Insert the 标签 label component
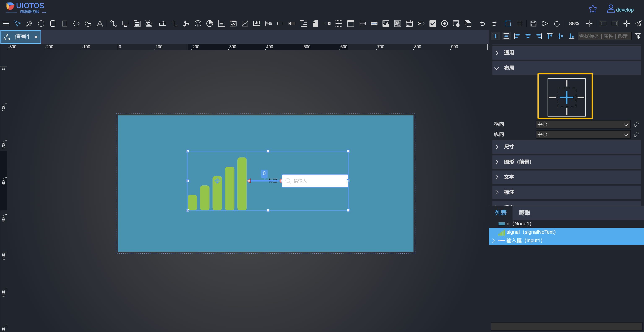The height and width of the screenshot is (332, 644). (x=268, y=24)
